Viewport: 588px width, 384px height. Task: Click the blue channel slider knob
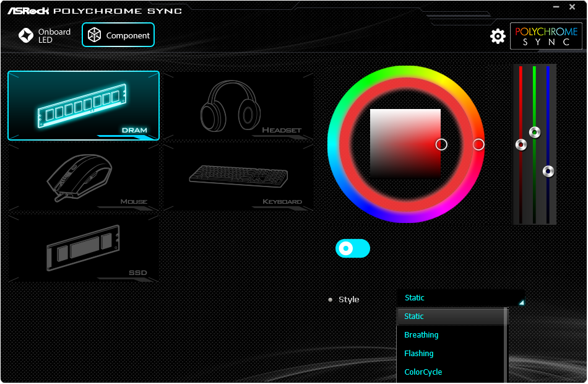pyautogui.click(x=548, y=172)
